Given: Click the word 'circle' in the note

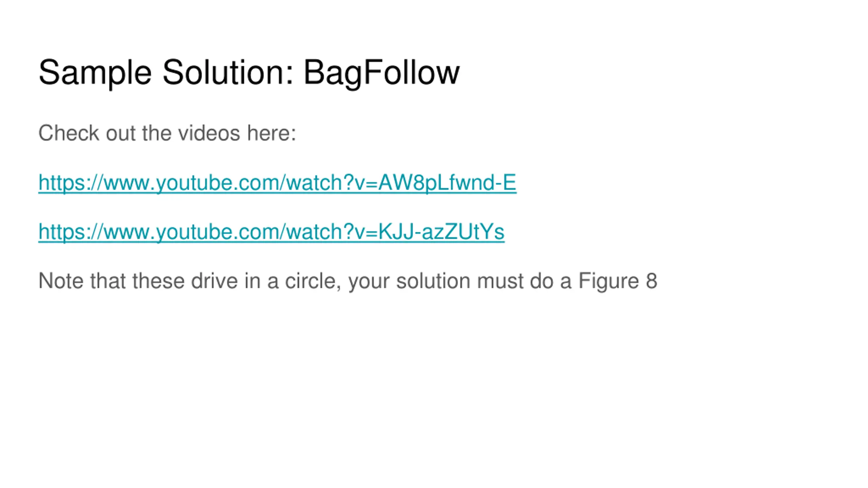Looking at the screenshot, I should [311, 281].
